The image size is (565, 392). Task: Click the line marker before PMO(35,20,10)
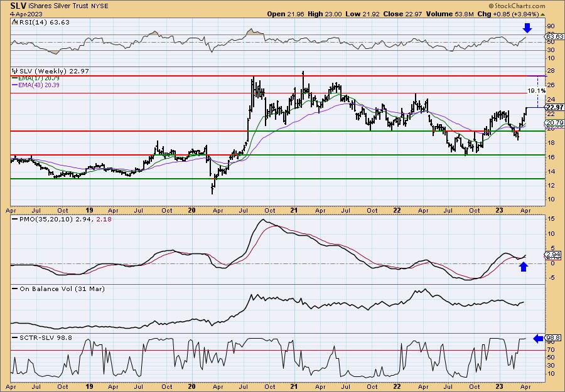coord(15,219)
